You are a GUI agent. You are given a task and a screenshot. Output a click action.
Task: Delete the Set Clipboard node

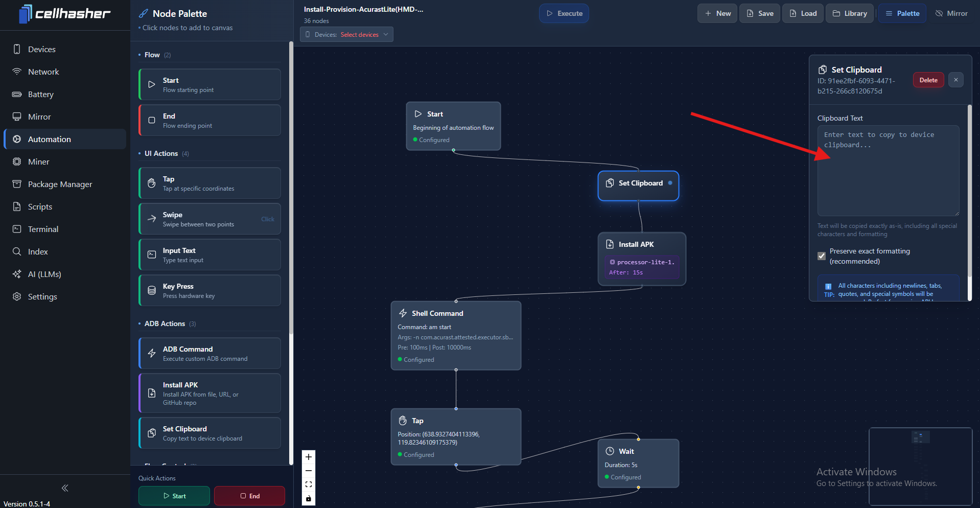[928, 80]
